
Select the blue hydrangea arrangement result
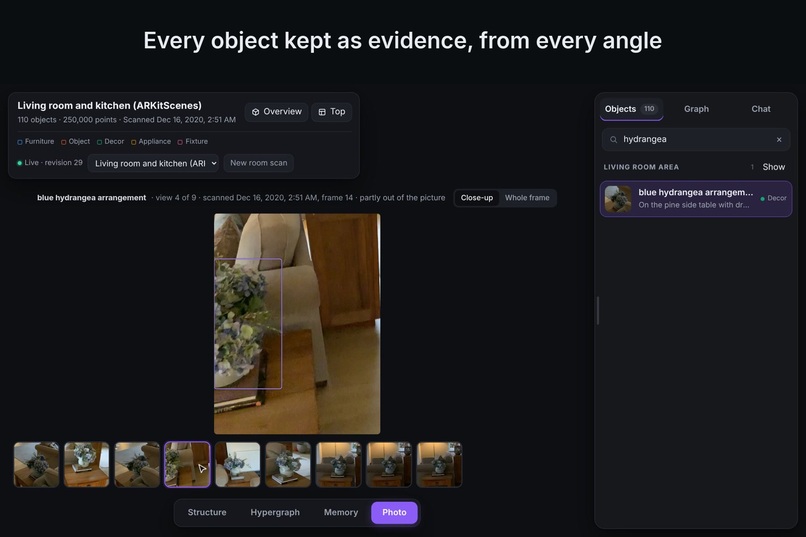coord(695,198)
